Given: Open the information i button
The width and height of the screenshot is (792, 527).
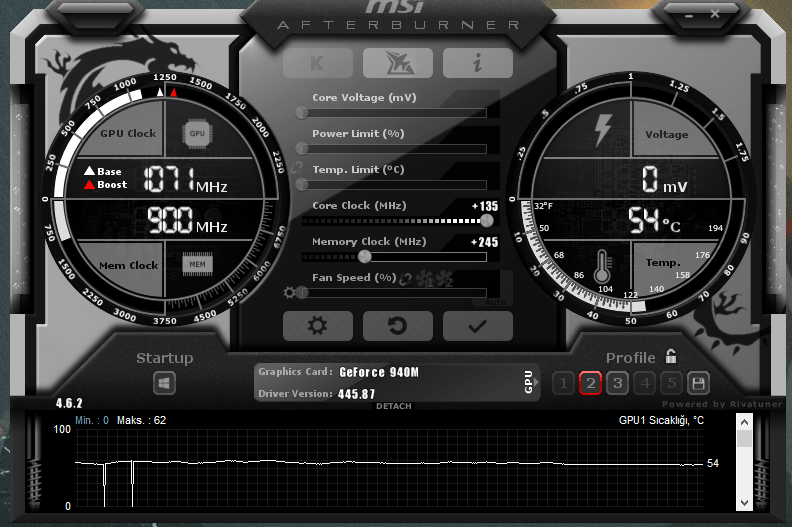Looking at the screenshot, I should (x=478, y=63).
